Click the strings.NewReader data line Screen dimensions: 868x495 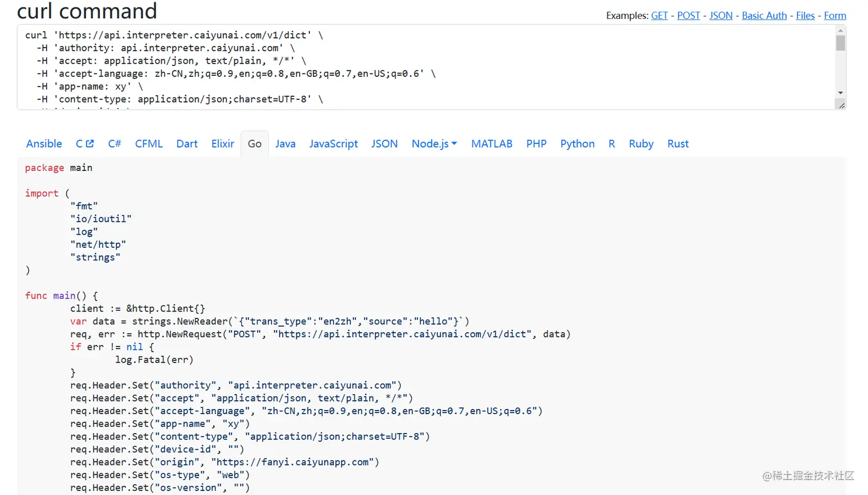(270, 321)
